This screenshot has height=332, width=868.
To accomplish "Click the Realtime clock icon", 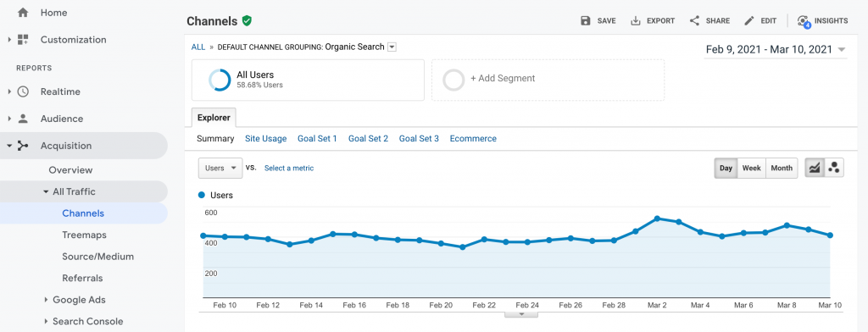I will pyautogui.click(x=23, y=91).
